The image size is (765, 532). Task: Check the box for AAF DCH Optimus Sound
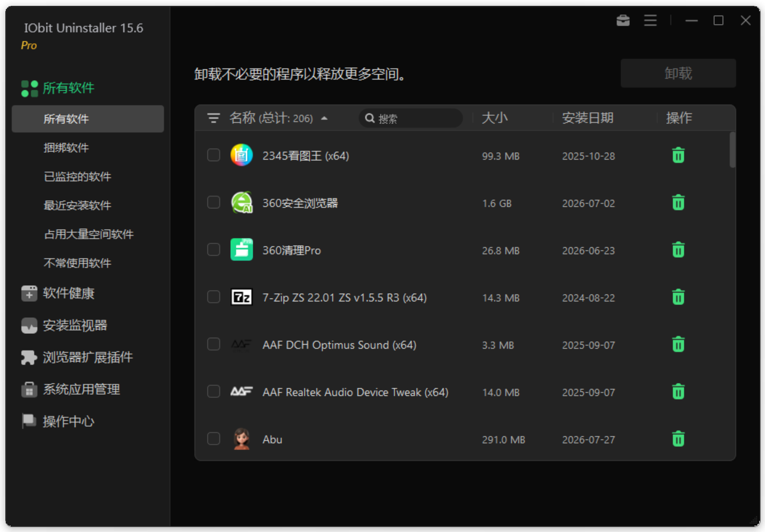(214, 345)
